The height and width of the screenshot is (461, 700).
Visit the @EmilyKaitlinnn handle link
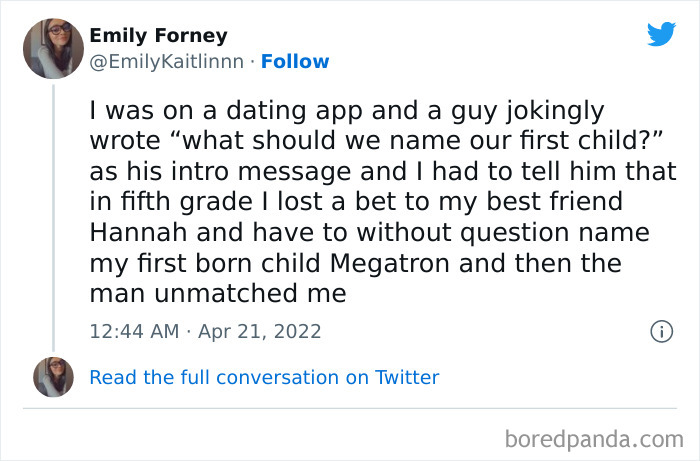point(168,62)
